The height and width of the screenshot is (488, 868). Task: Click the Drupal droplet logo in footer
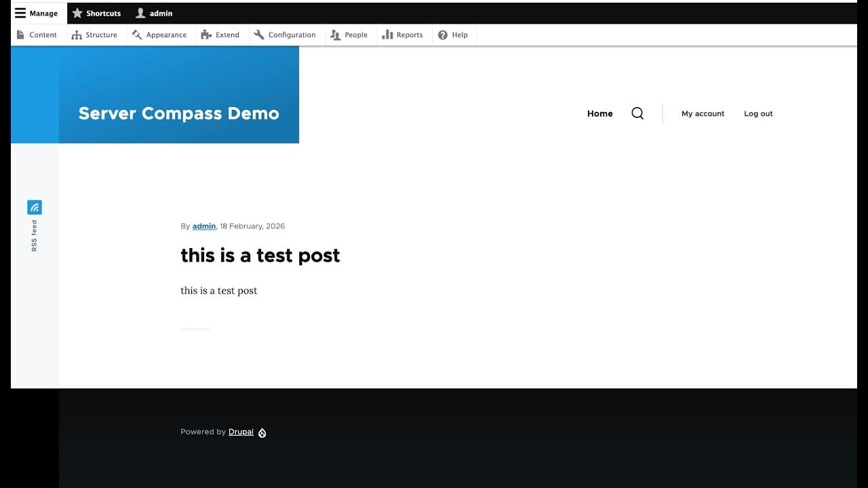[262, 432]
